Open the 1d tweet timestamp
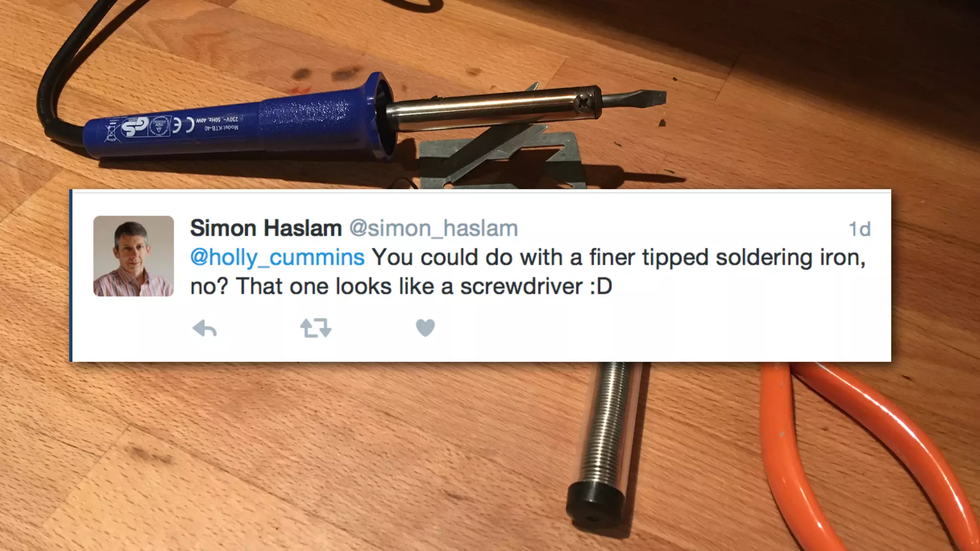Screen dimensions: 980x551 coord(859,229)
